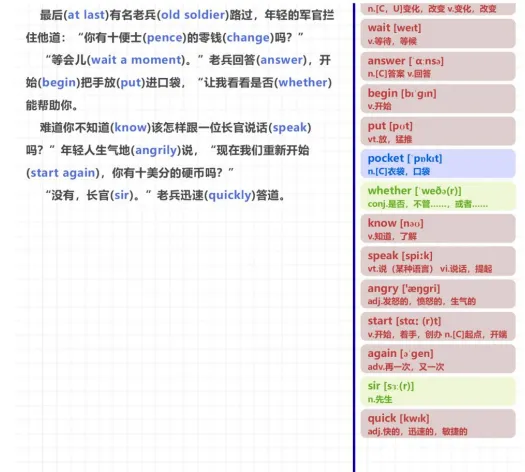Select the 'wait' vocabulary card
Image resolution: width=525 pixels, height=472 pixels.
tap(438, 33)
